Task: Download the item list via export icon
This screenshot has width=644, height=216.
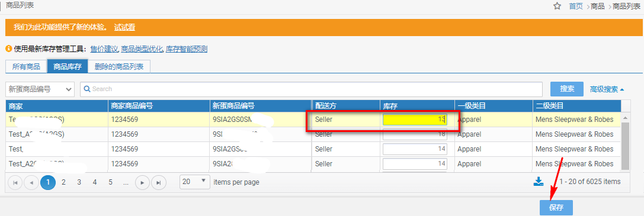Action: (x=539, y=182)
